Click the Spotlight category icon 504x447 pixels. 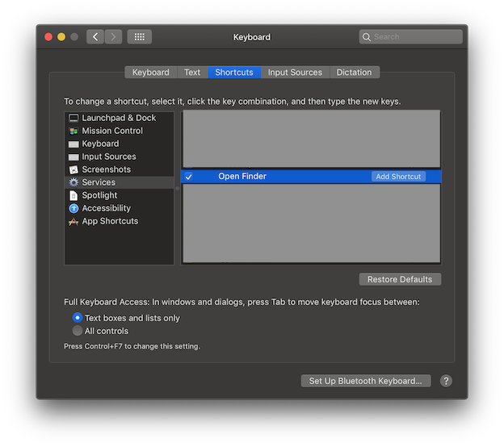73,195
